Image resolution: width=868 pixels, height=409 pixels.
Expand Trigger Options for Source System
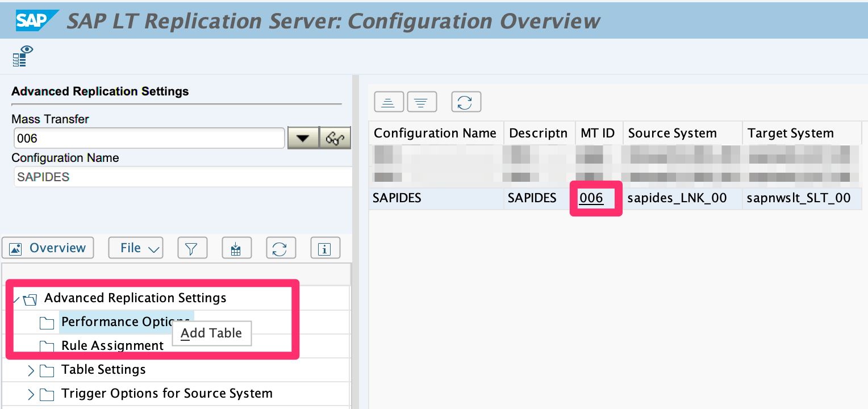(x=31, y=394)
